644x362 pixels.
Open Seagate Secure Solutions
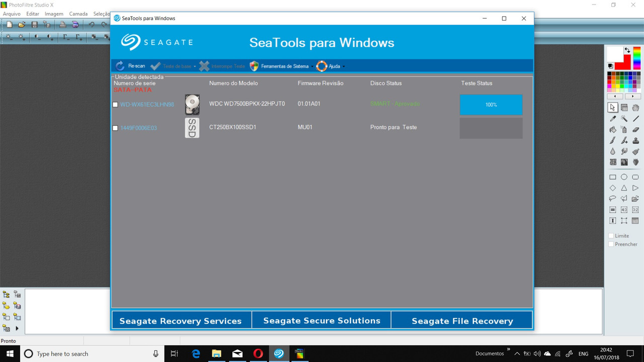click(321, 320)
